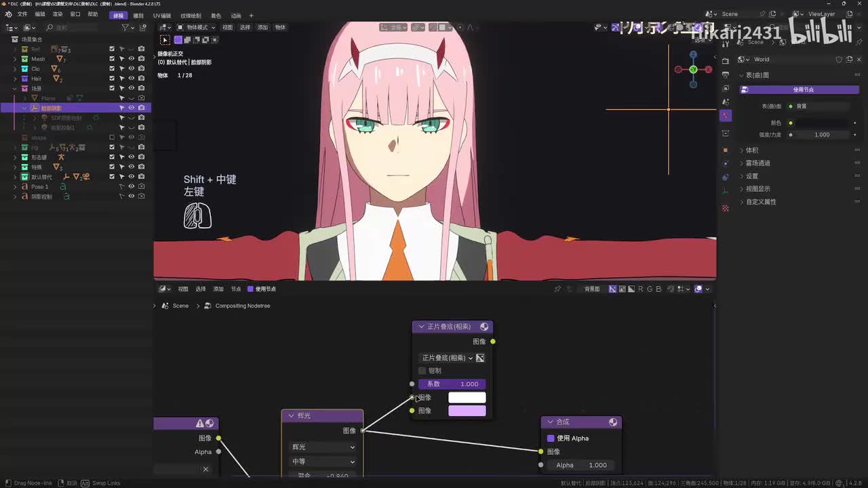868x488 pixels.
Task: Click the 使用节点 button in World panel
Action: tap(799, 89)
